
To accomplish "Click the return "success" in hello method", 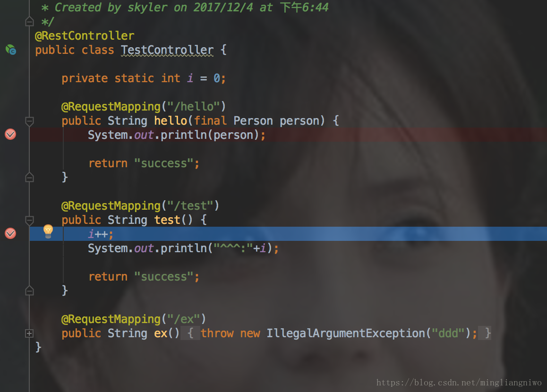I will click(144, 163).
